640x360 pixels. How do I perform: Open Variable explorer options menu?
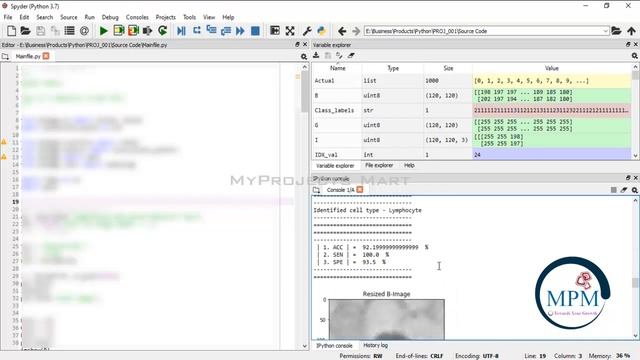pos(635,56)
